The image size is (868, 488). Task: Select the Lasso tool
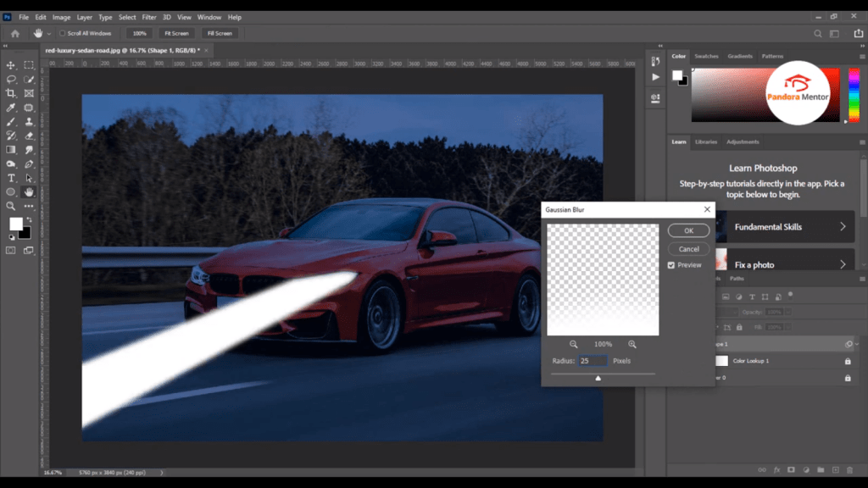click(11, 78)
